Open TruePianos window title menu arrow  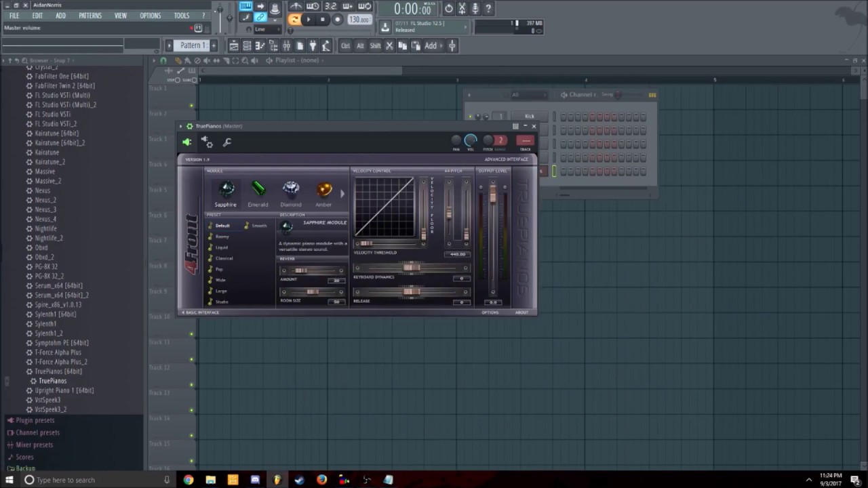tap(181, 126)
